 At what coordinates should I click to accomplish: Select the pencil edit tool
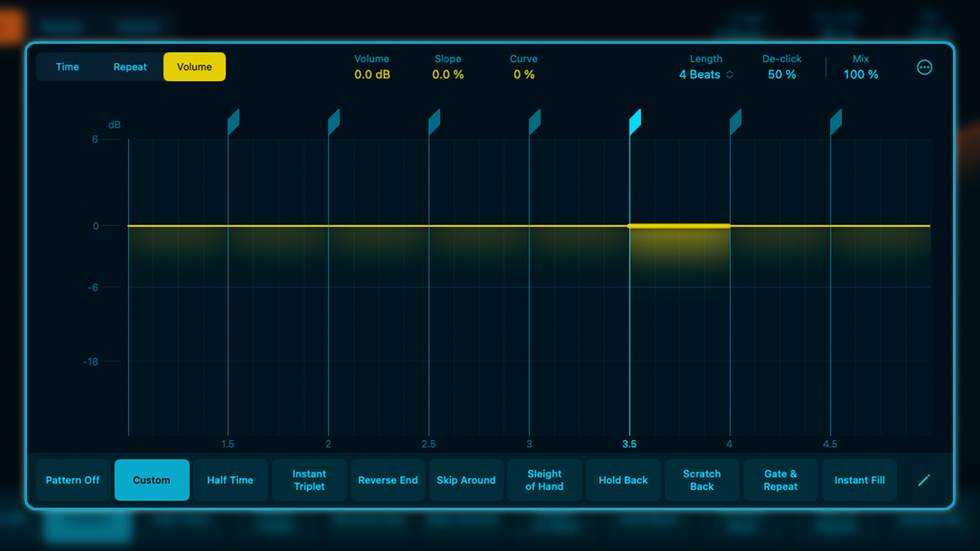click(x=924, y=480)
